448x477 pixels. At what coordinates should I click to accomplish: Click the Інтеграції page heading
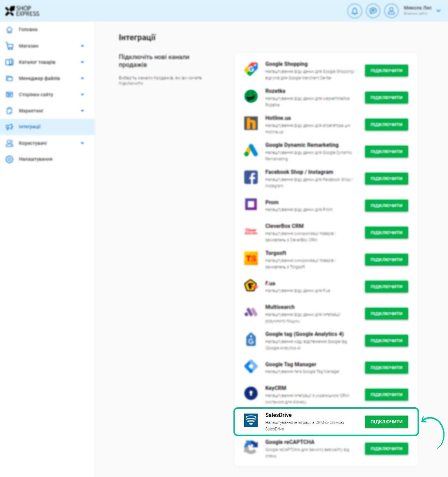(137, 37)
